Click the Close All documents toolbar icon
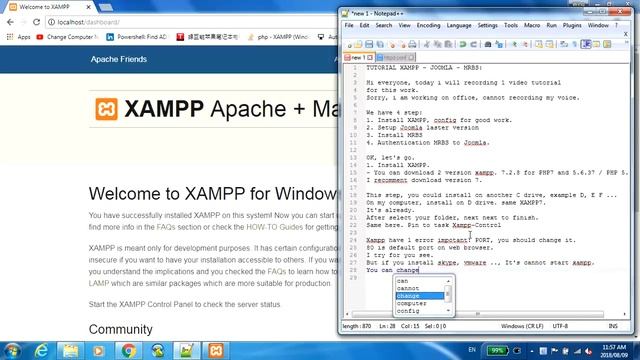The image size is (640, 360). point(402,44)
